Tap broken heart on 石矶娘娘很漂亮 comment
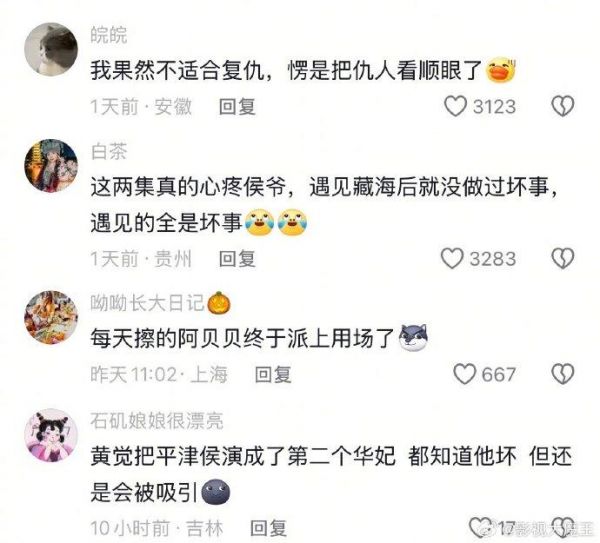600x543 pixels. [564, 527]
